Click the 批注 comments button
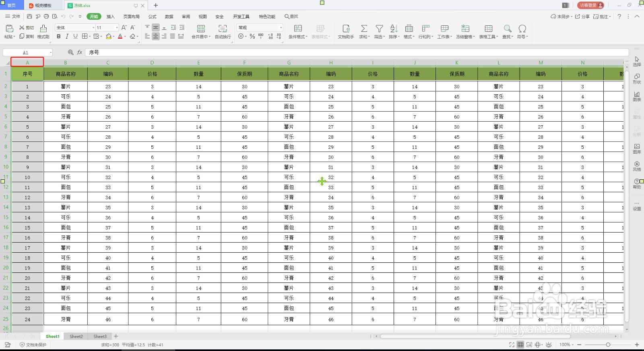 tap(602, 17)
